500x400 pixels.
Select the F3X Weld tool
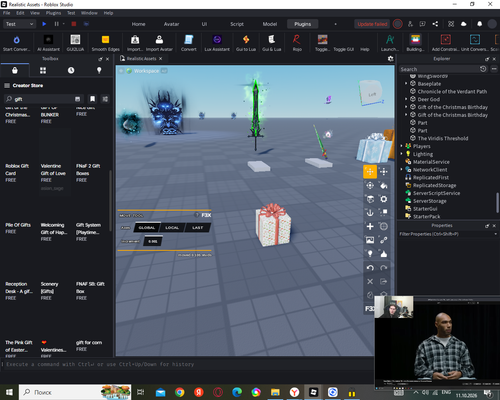[384, 240]
